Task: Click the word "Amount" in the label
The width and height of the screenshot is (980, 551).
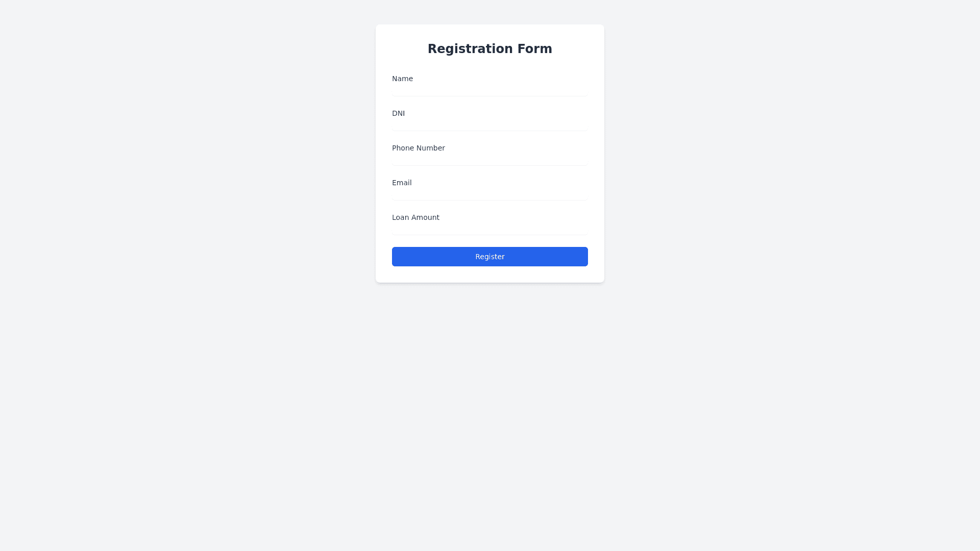Action: (425, 217)
